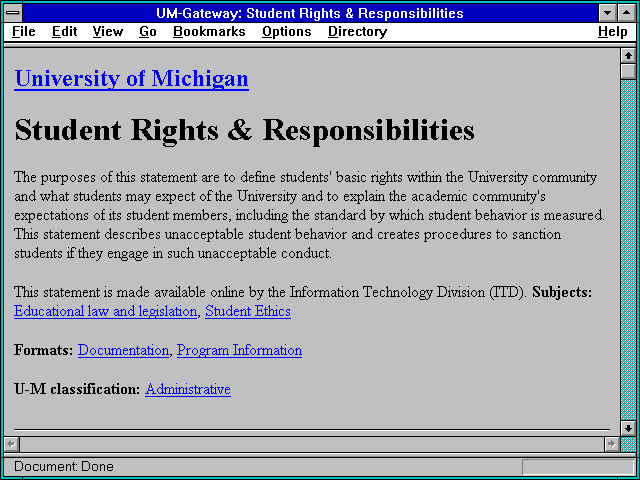Open the File menu
This screenshot has height=480, width=640.
(24, 31)
